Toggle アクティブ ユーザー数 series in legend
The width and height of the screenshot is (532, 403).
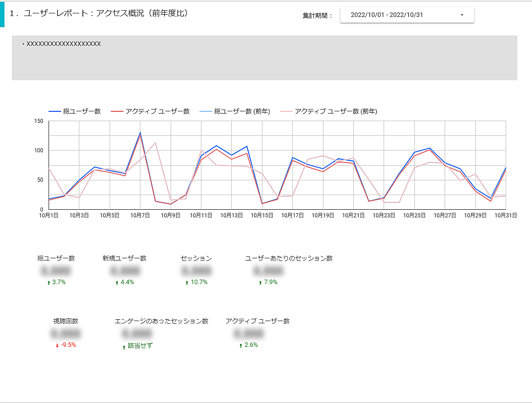pyautogui.click(x=151, y=111)
